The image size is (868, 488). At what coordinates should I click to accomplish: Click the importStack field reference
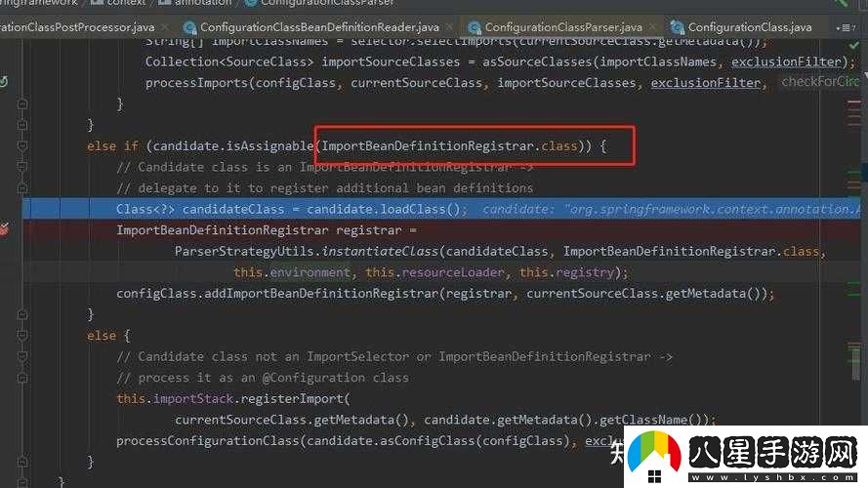point(193,399)
